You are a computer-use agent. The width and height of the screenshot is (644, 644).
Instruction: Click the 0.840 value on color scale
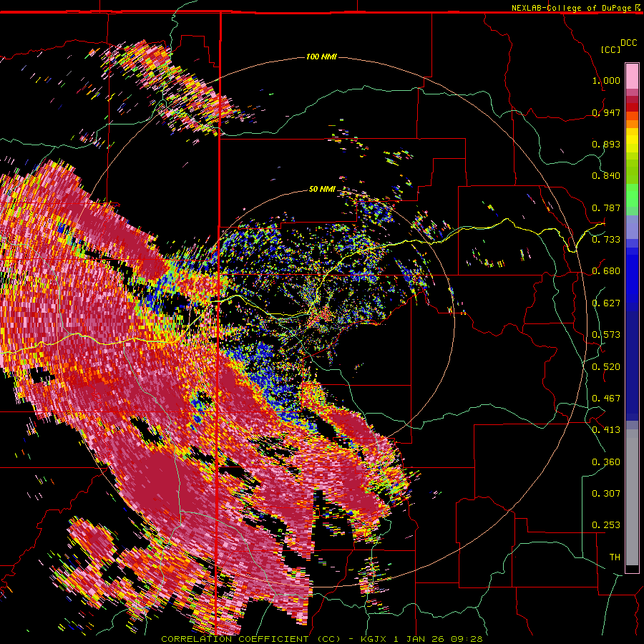(606, 176)
